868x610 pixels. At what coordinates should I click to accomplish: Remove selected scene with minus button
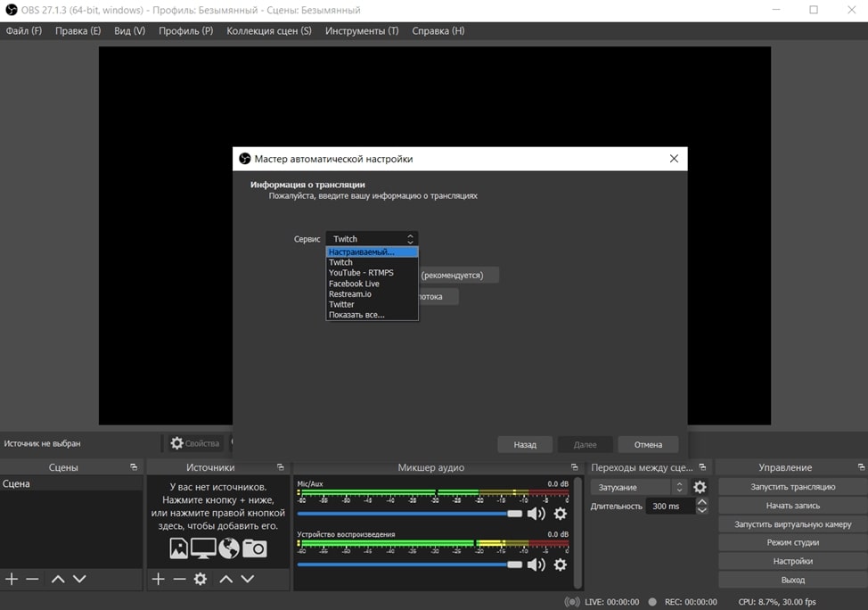(33, 579)
